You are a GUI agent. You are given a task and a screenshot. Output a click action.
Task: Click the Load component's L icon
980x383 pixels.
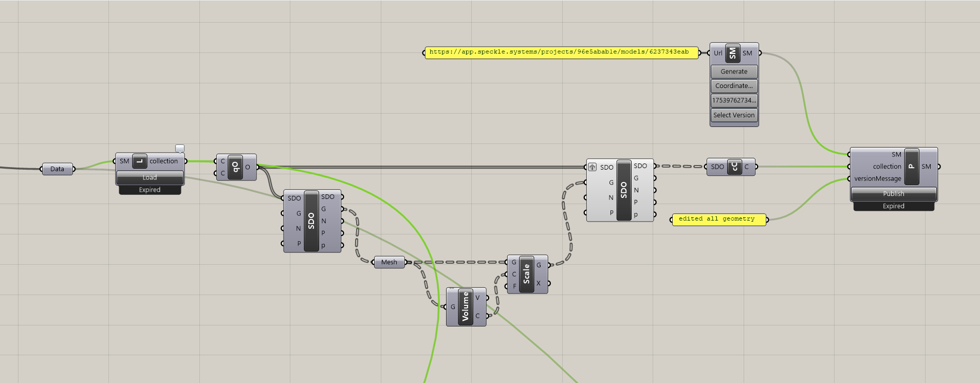pyautogui.click(x=139, y=161)
